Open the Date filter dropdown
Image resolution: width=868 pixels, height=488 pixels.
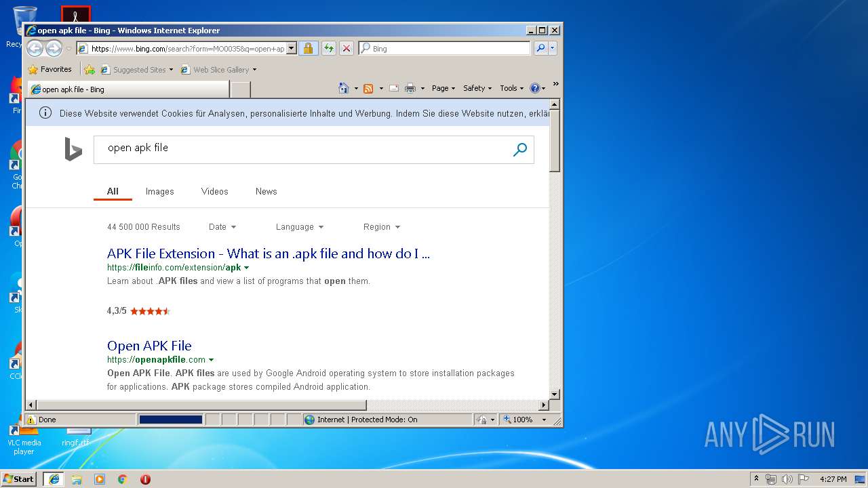pyautogui.click(x=222, y=227)
